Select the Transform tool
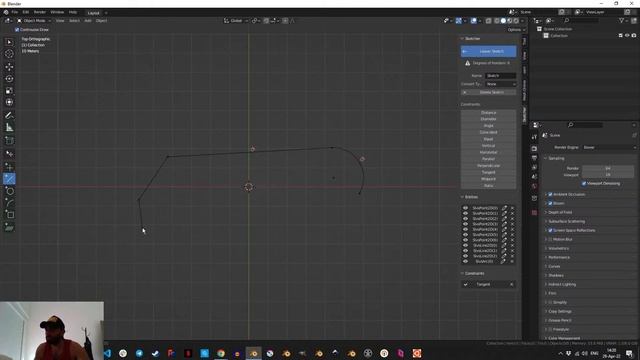 9,102
